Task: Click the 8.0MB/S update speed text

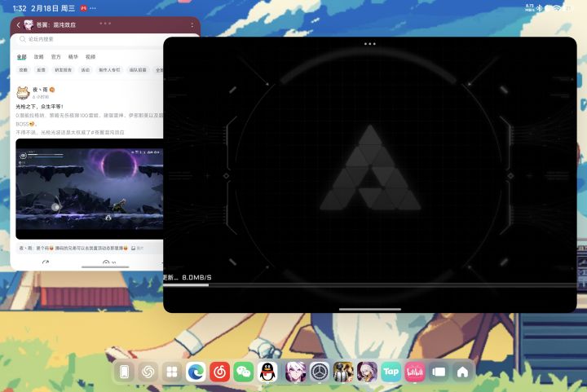Action: tap(196, 278)
